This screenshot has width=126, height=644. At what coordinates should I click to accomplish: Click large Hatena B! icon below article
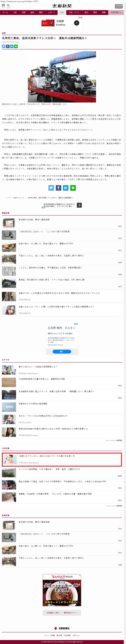[x=65, y=188]
